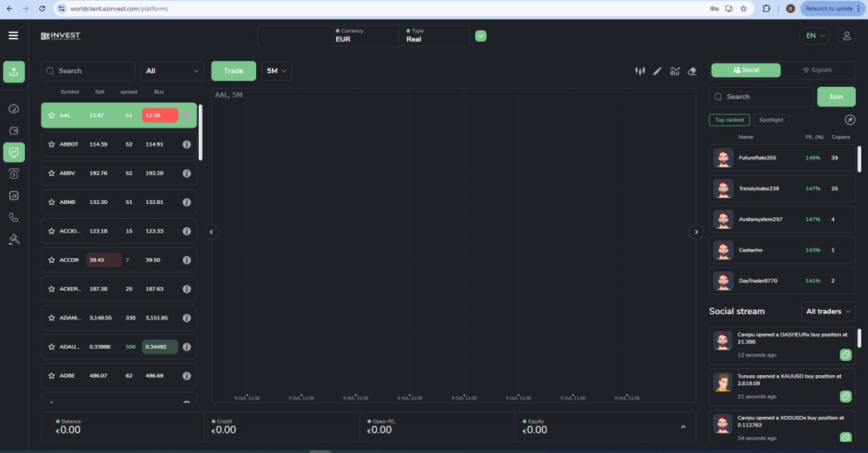
Task: Switch to the Signals tab
Action: [817, 70]
